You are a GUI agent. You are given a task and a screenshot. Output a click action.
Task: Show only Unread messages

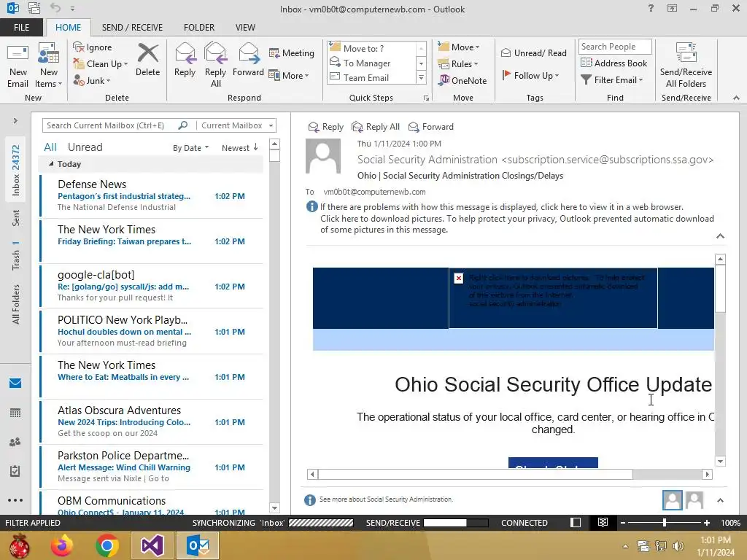coord(85,147)
